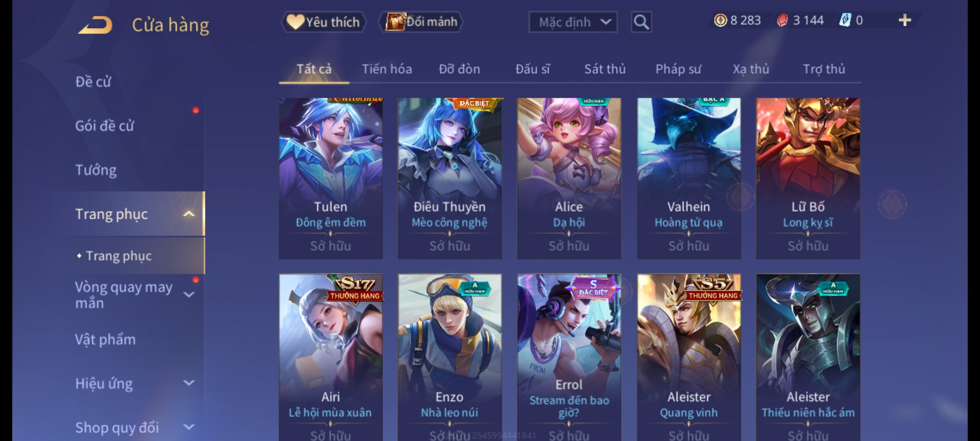Screen dimensions: 980x441
Task: Select the Sát thủ tab
Action: pyautogui.click(x=605, y=69)
